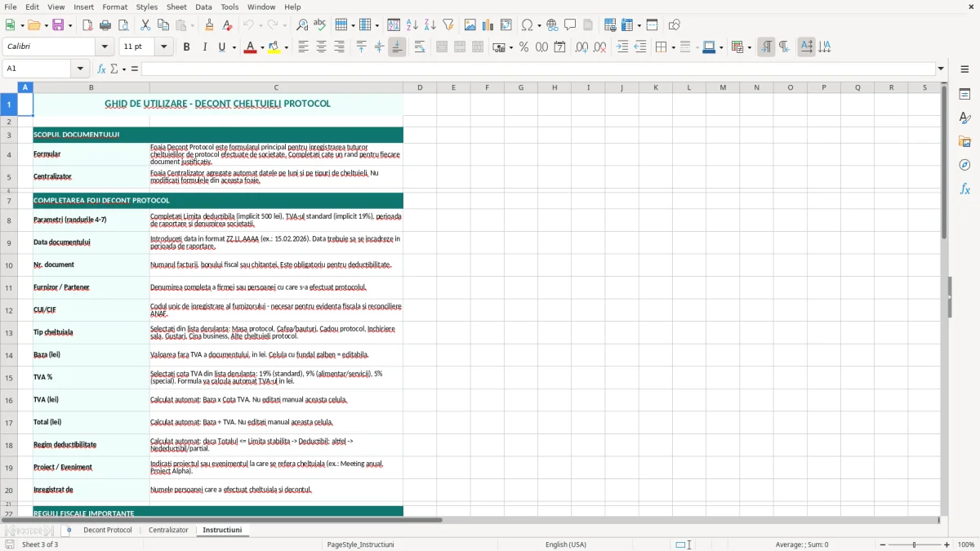Toggle Bold formatting
Screen dimensions: 980x551
[186, 47]
